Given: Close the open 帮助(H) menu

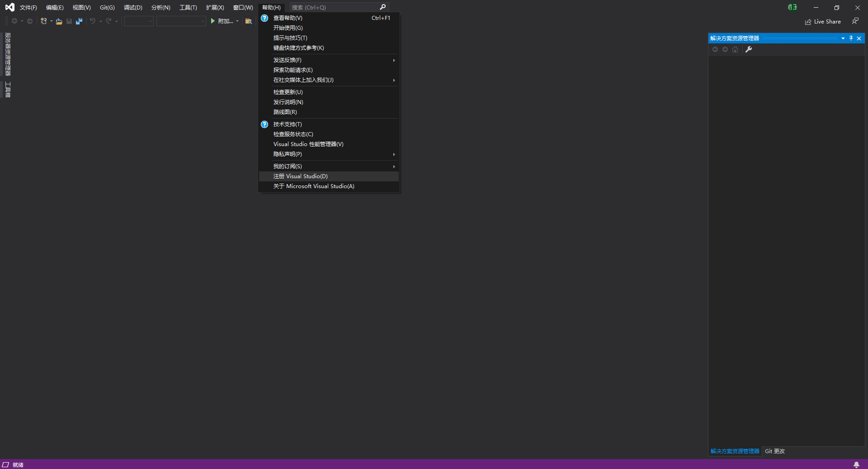Looking at the screenshot, I should coord(271,7).
